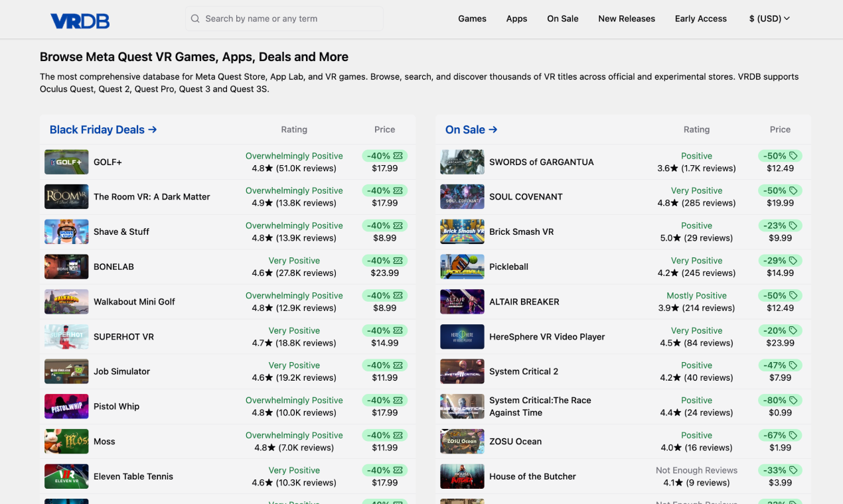Click the -80% discount badge
This screenshot has width=843, height=504.
(780, 400)
